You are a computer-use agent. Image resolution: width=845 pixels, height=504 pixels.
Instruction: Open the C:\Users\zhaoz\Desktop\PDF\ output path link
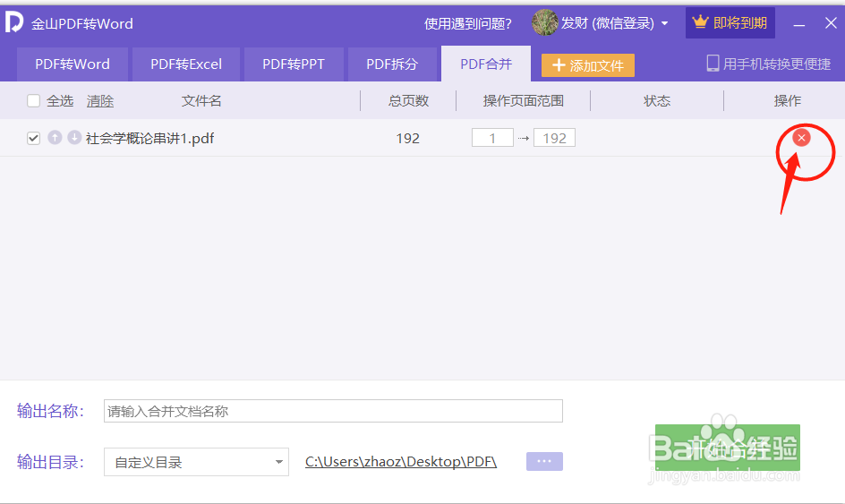coord(400,462)
